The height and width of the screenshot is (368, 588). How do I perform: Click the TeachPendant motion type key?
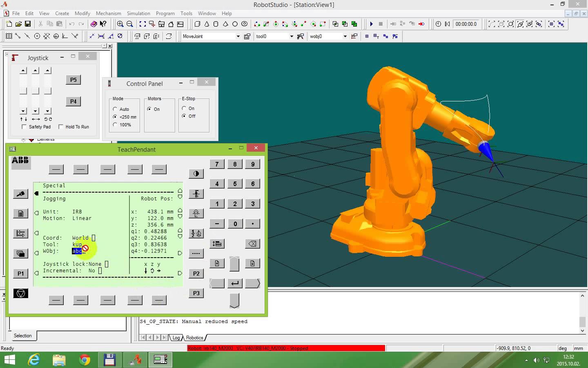point(196,213)
